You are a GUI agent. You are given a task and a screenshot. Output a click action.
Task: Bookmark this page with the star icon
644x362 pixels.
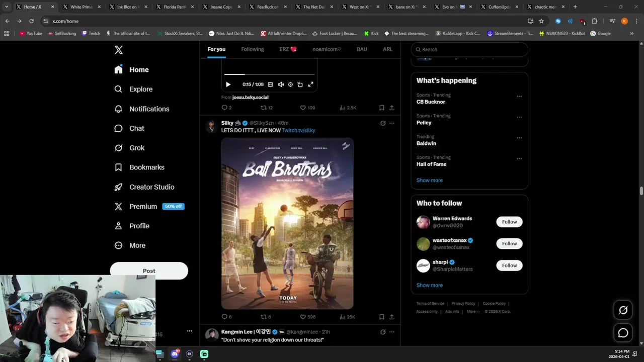(541, 21)
